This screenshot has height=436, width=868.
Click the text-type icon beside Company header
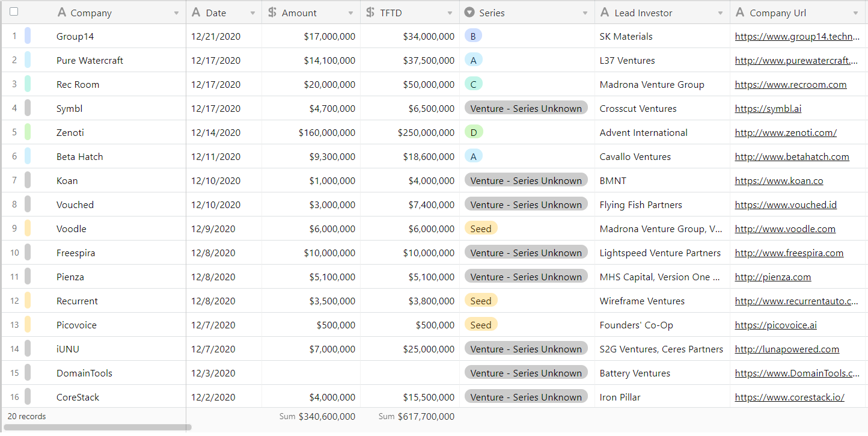[x=62, y=13]
